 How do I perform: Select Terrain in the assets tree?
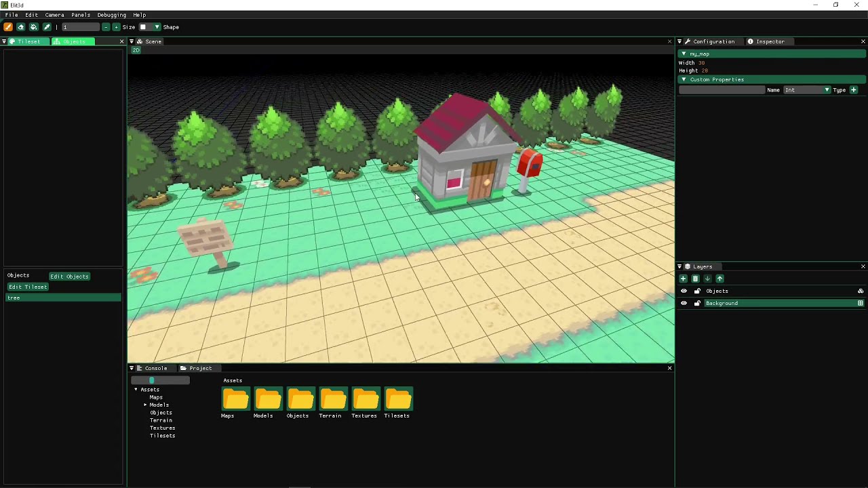pos(161,420)
